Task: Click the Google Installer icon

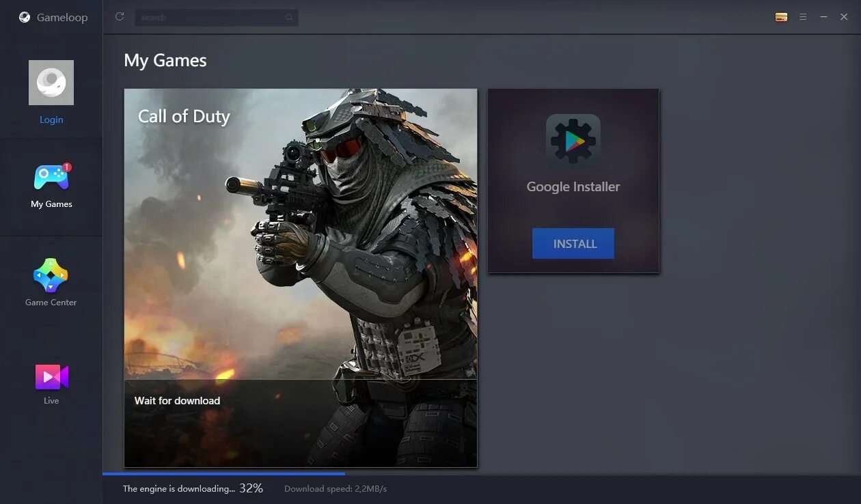Action: (x=573, y=141)
